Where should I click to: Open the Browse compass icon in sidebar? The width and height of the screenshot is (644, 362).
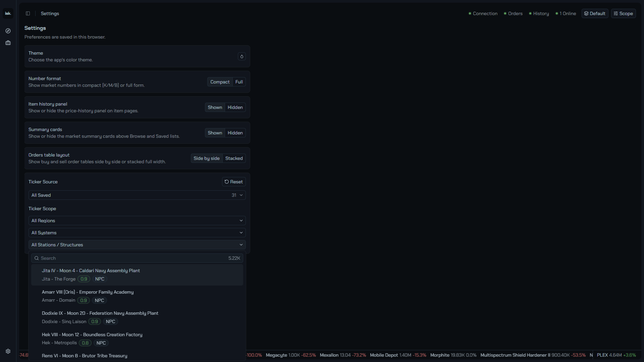tap(8, 31)
